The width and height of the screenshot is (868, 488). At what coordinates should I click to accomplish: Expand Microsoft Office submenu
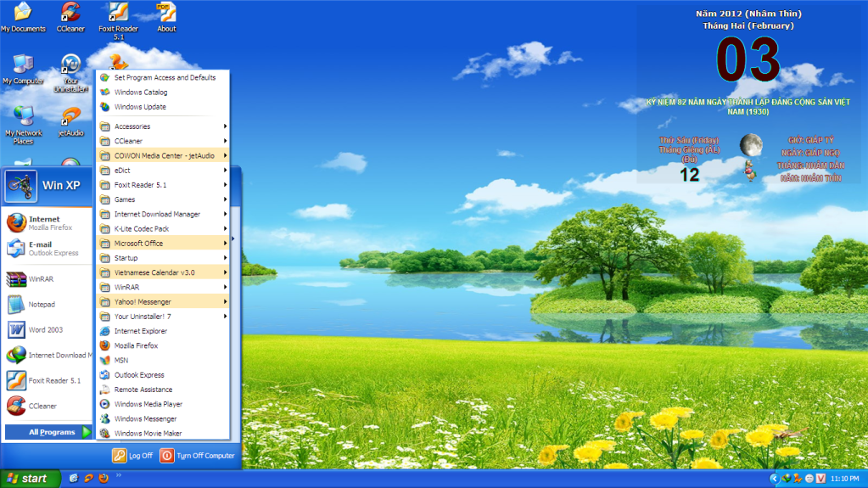[x=163, y=244]
